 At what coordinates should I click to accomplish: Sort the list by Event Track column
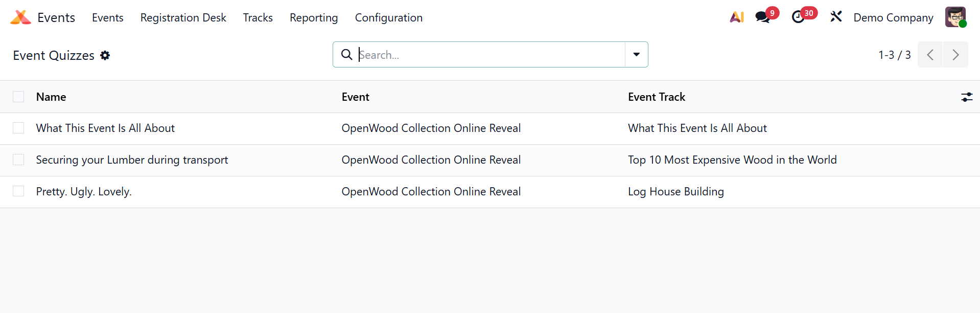click(x=656, y=97)
